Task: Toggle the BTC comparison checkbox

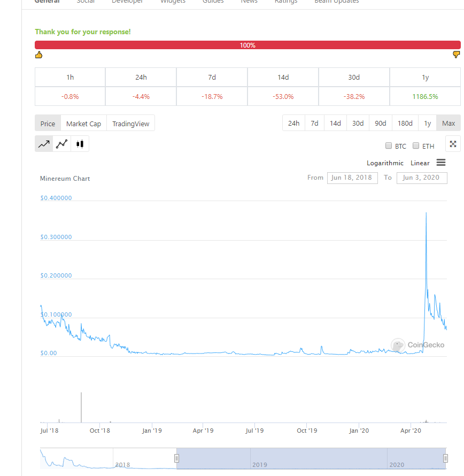Action: (389, 145)
